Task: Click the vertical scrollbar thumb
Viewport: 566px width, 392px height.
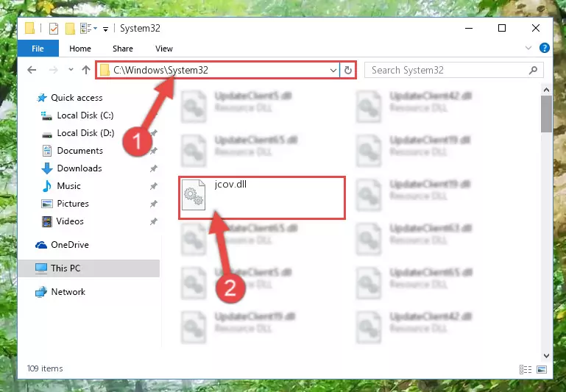Action: 546,114
